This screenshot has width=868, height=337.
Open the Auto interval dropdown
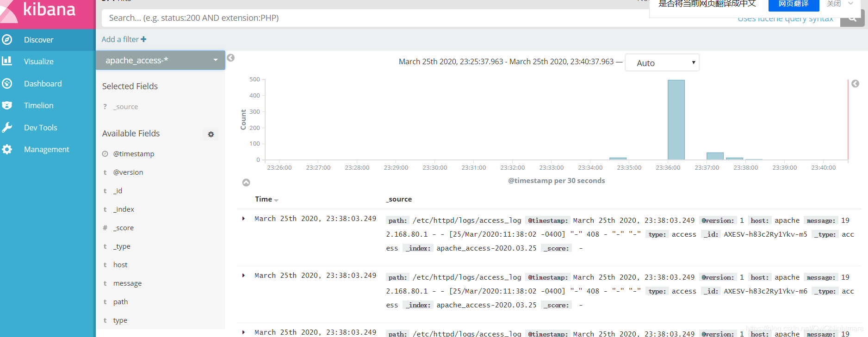pyautogui.click(x=662, y=63)
